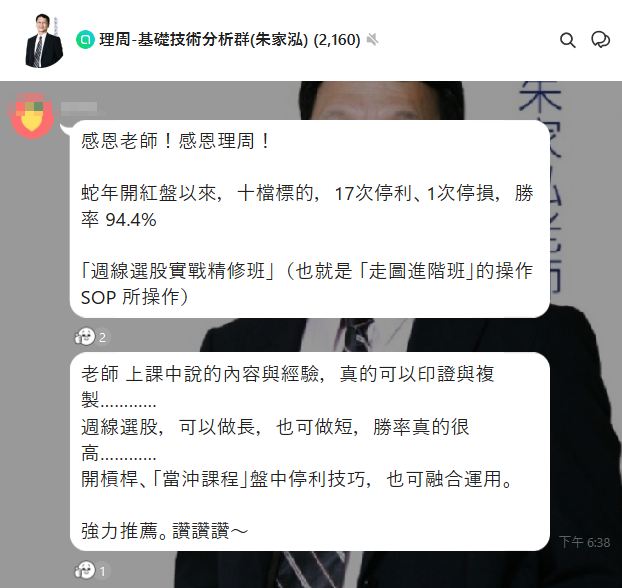Screen dimensions: 622x588
Task: Open the message threads bubble icon
Action: pyautogui.click(x=601, y=40)
